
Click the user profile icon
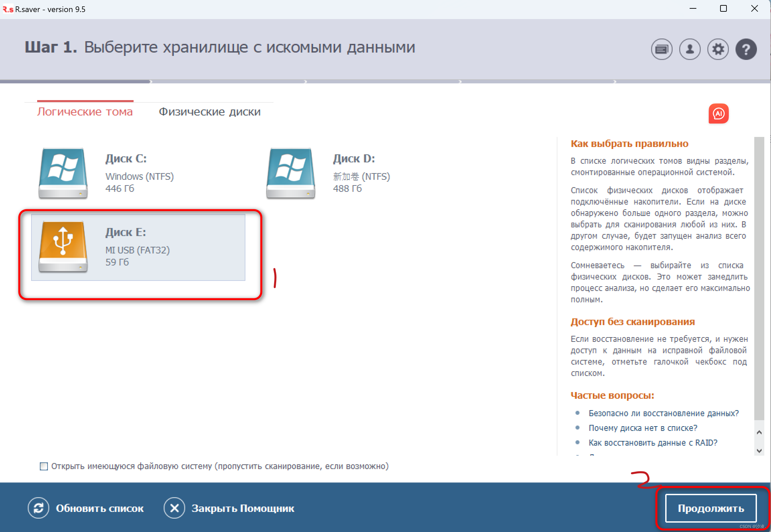coord(689,50)
